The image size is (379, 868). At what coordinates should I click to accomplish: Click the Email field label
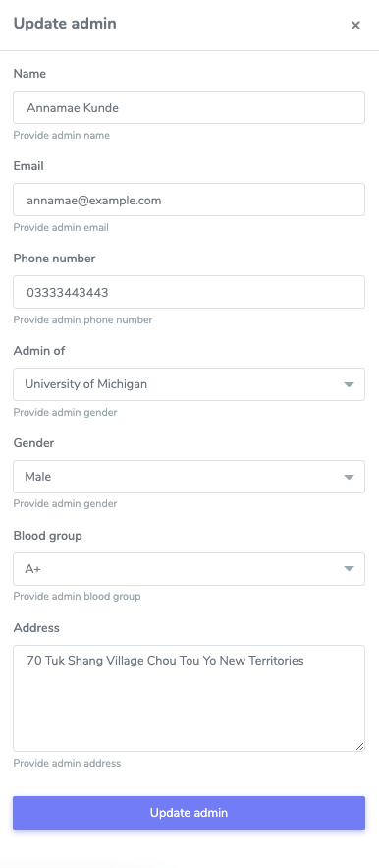tap(28, 166)
